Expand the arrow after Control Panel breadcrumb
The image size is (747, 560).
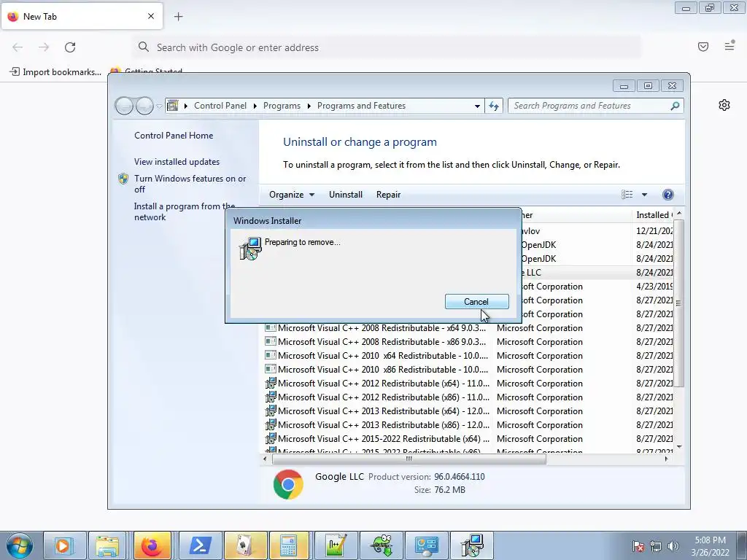[255, 106]
